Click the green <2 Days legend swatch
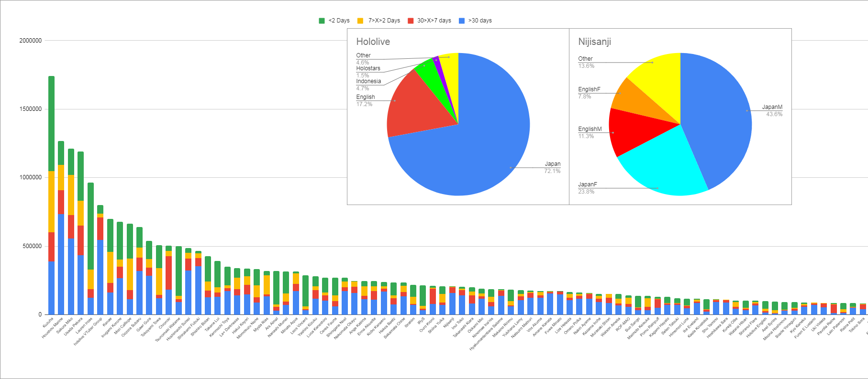This screenshot has width=868, height=379. [322, 21]
